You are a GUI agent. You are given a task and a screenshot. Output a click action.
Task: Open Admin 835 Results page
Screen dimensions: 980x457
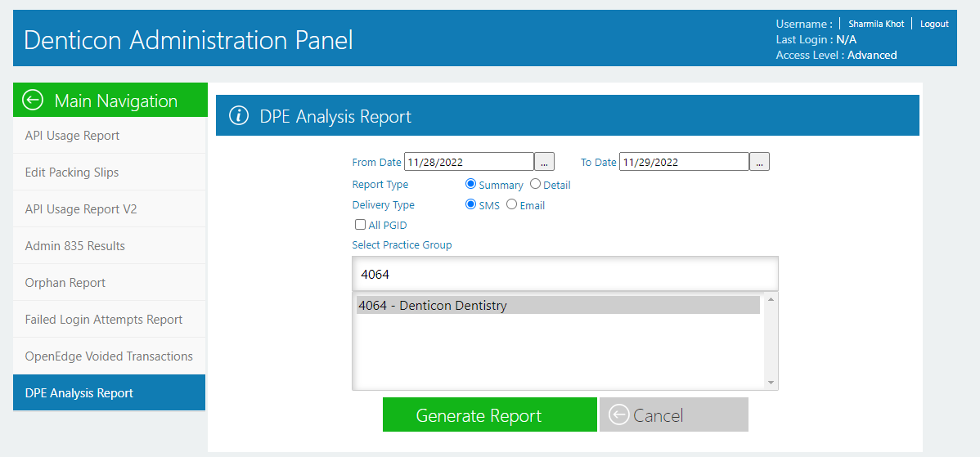point(110,246)
